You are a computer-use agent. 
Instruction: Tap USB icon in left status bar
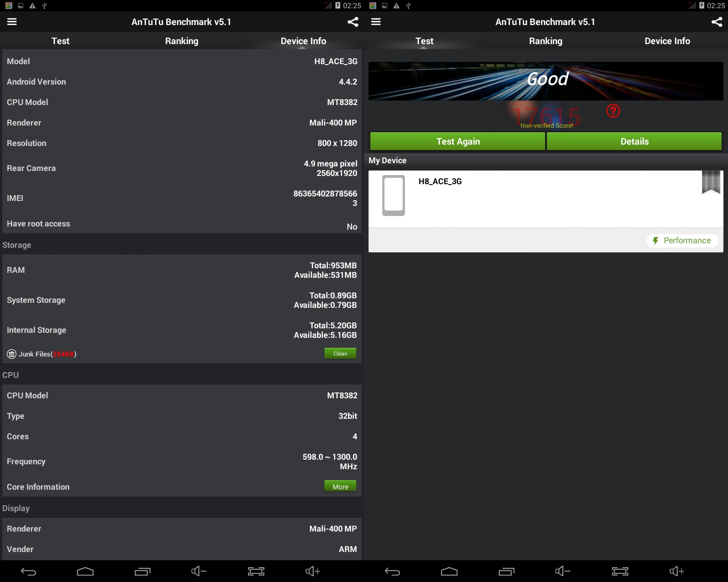[44, 5]
